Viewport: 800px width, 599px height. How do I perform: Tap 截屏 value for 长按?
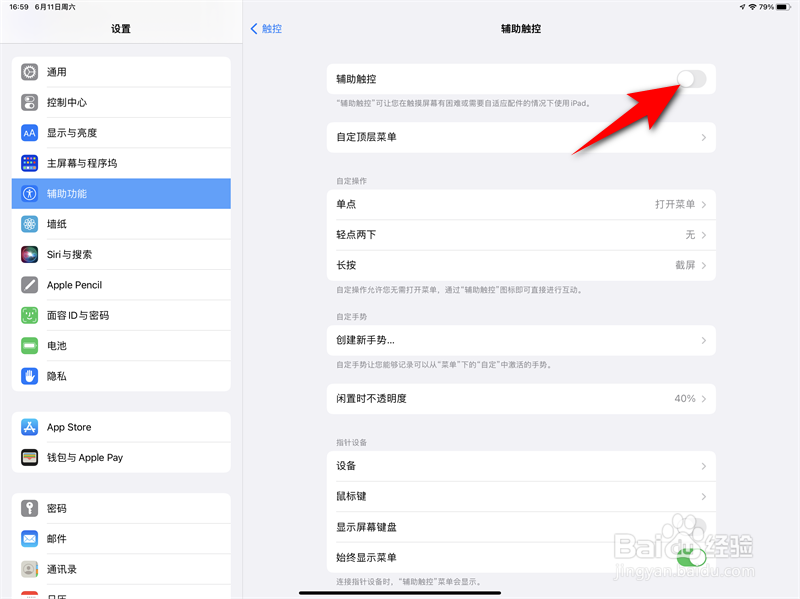pyautogui.click(x=685, y=265)
